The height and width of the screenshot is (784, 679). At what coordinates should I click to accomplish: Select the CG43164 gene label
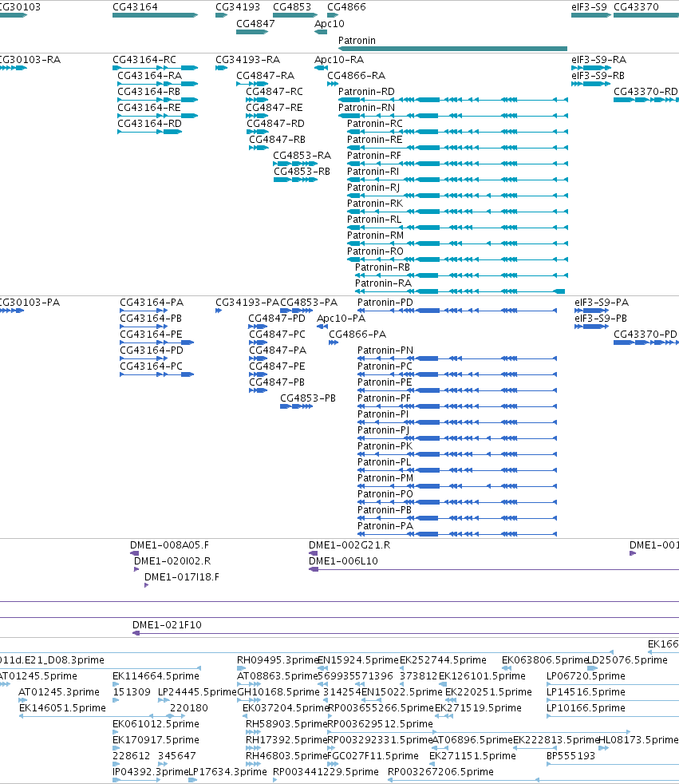135,7
